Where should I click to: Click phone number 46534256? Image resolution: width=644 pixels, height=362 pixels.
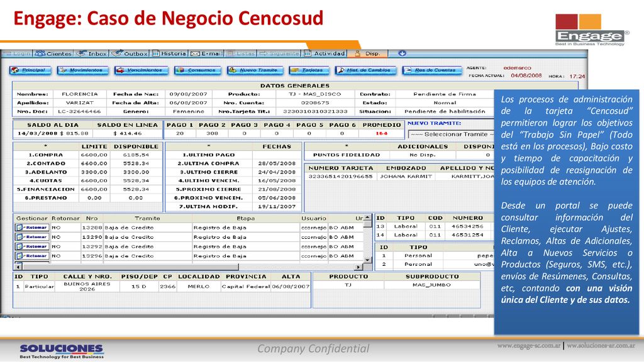(467, 226)
